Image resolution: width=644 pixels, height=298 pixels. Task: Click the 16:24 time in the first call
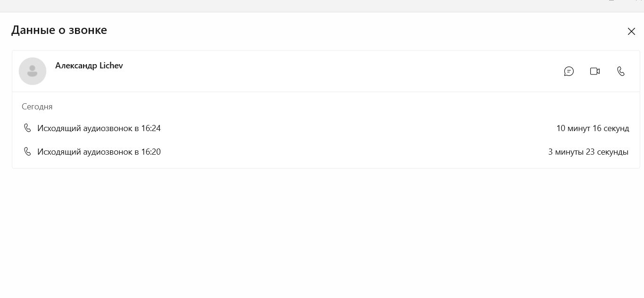tap(151, 128)
